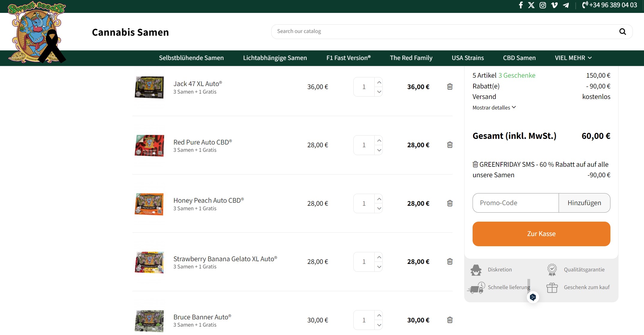Click Bruce Banner Auto quantity field
The height and width of the screenshot is (335, 644).
tap(364, 320)
